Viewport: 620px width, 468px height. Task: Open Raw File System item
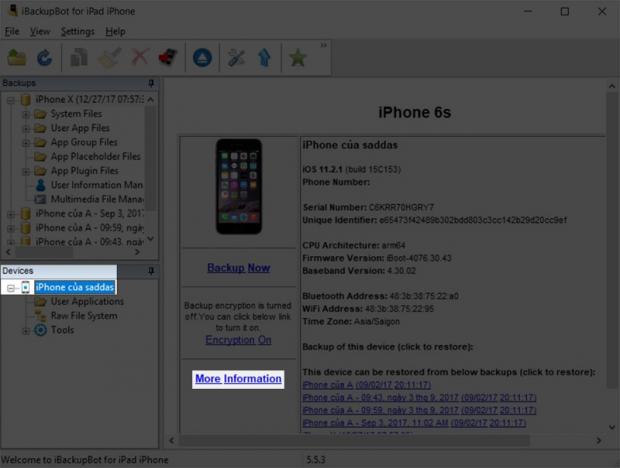click(84, 316)
